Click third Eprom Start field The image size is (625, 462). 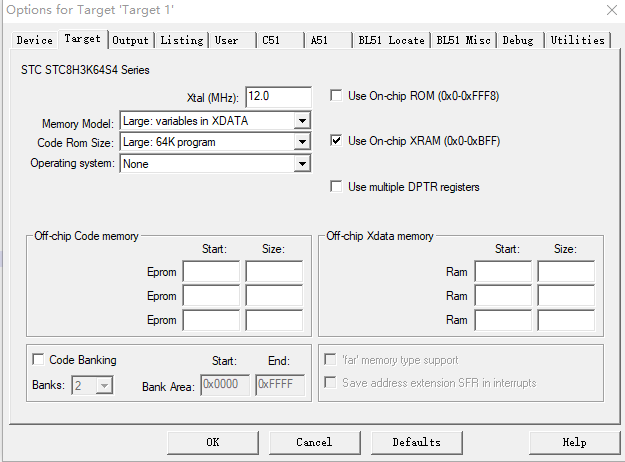click(x=211, y=320)
